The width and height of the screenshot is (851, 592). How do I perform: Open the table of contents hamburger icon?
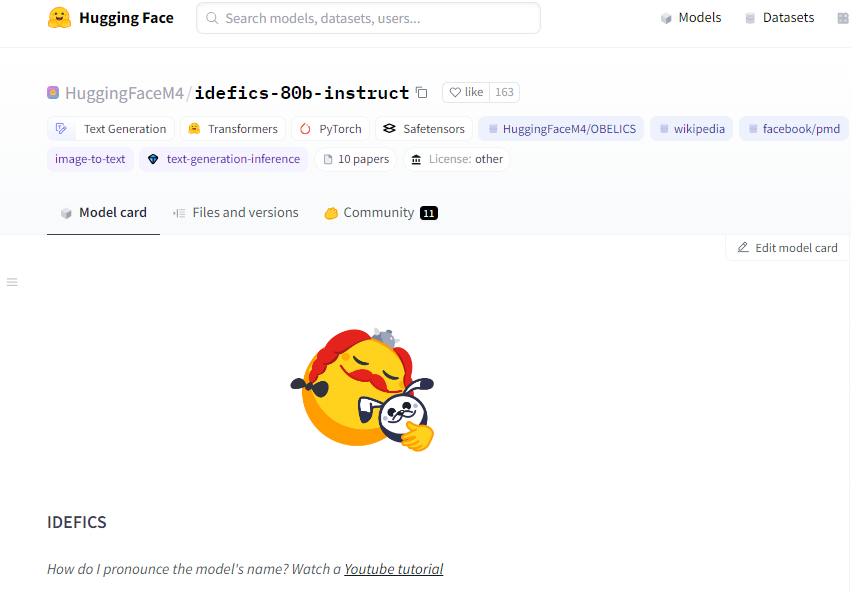pos(12,282)
